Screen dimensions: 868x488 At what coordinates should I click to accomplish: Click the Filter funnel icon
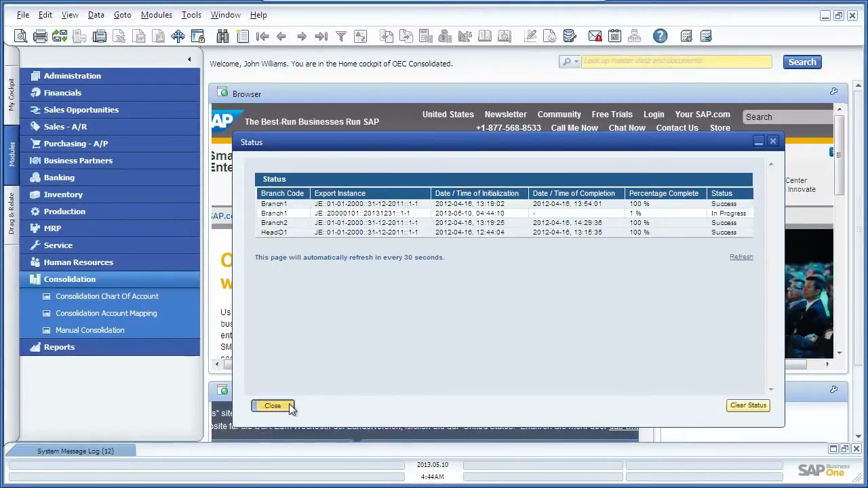pos(341,36)
